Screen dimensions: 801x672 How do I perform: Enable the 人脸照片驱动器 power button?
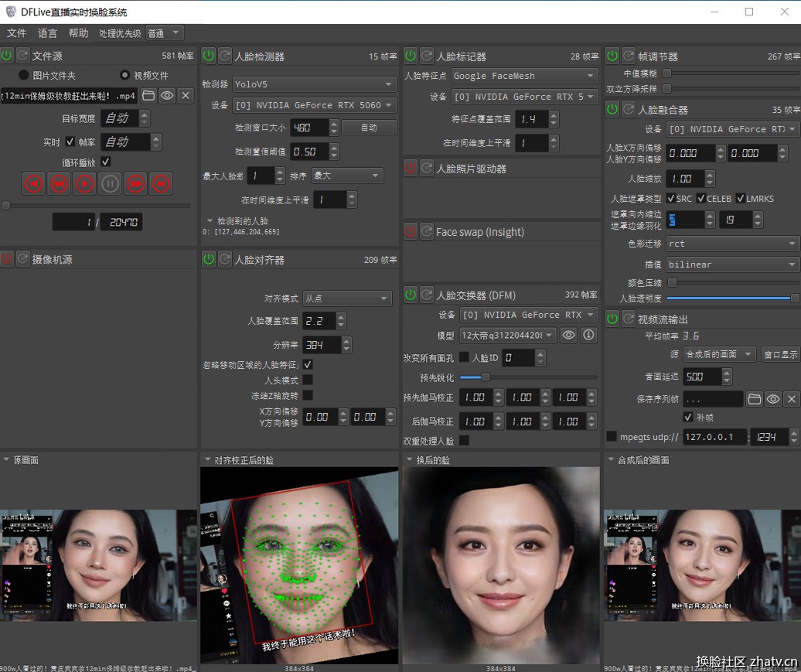[411, 168]
